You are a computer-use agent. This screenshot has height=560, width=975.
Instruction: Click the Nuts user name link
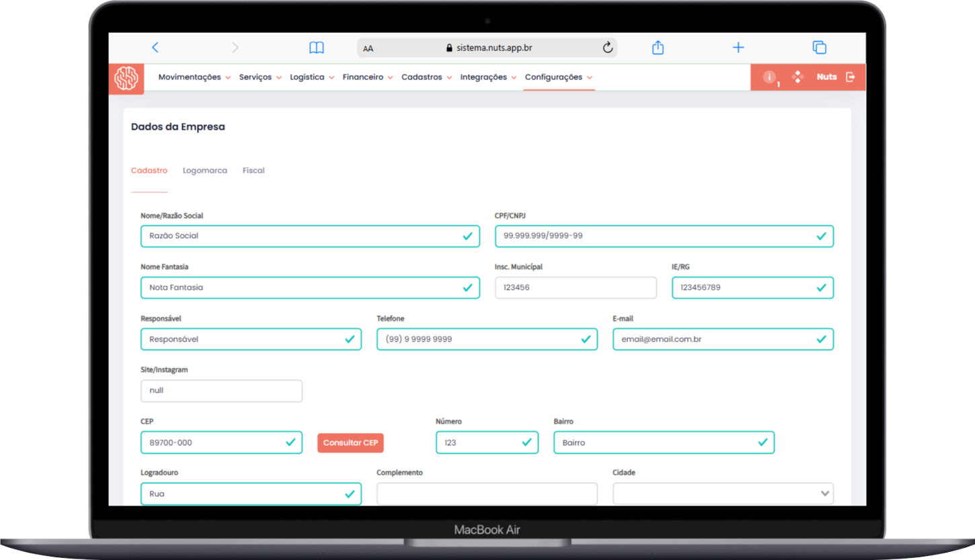[x=826, y=77]
